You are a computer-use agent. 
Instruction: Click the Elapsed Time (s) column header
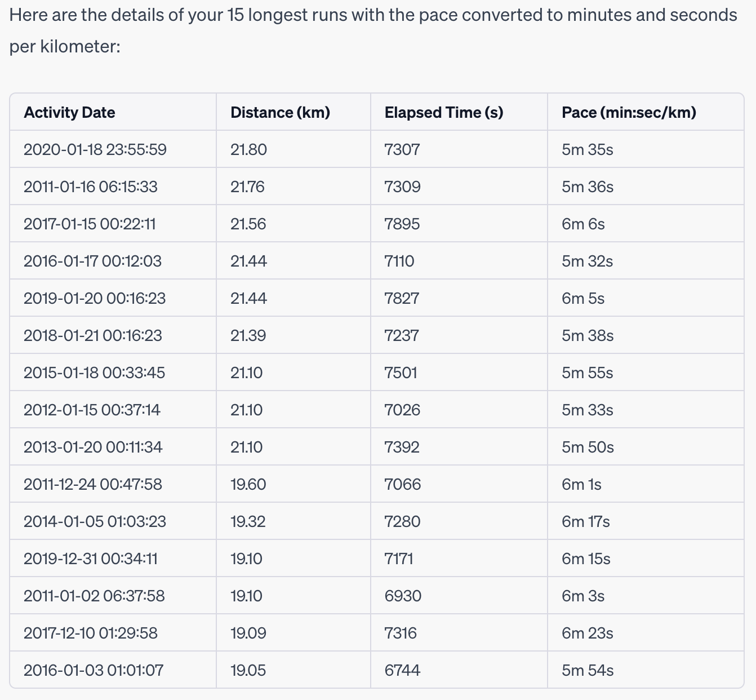[443, 113]
